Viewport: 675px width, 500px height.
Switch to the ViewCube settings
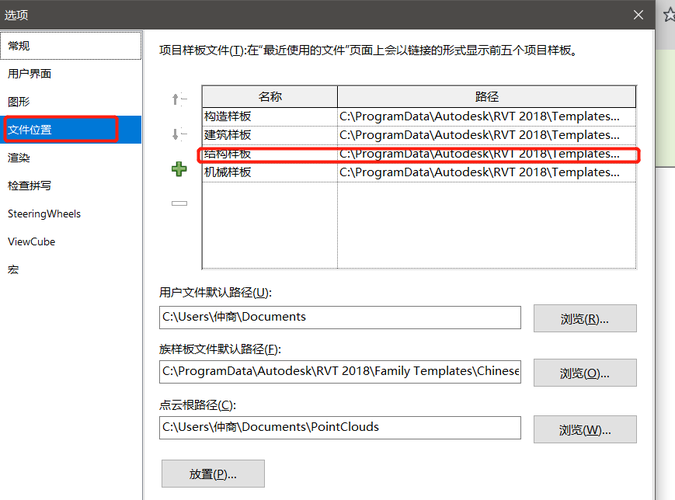click(71, 242)
